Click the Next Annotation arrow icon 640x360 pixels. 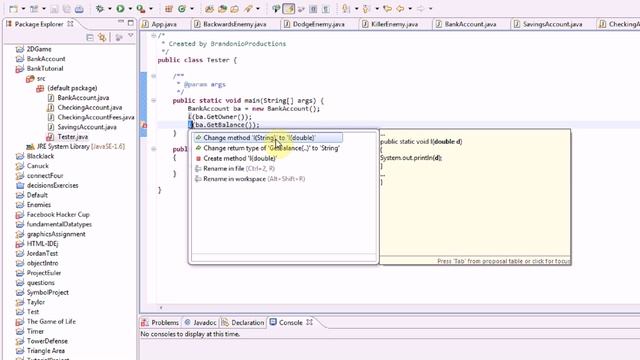[x=346, y=8]
